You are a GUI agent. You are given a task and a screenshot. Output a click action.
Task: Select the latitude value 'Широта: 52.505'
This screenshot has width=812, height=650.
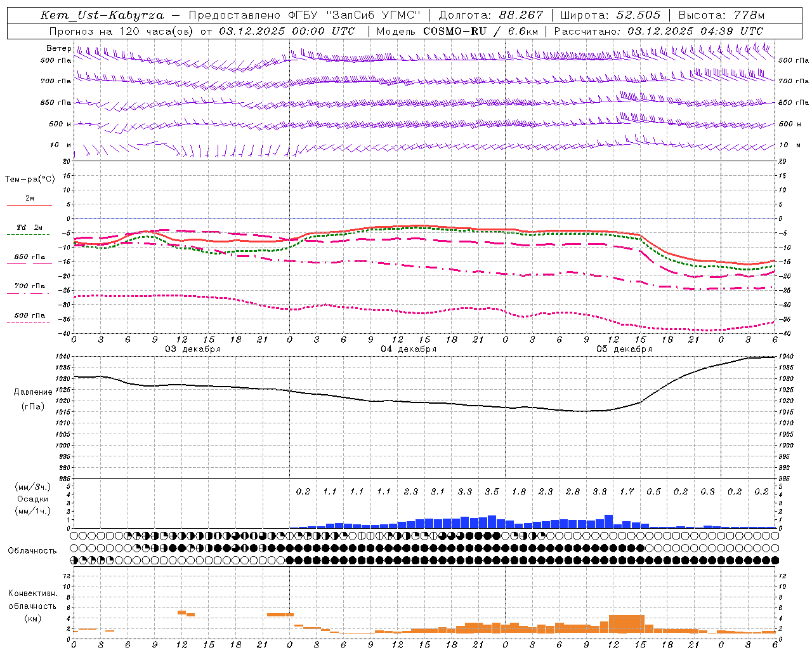[610, 15]
